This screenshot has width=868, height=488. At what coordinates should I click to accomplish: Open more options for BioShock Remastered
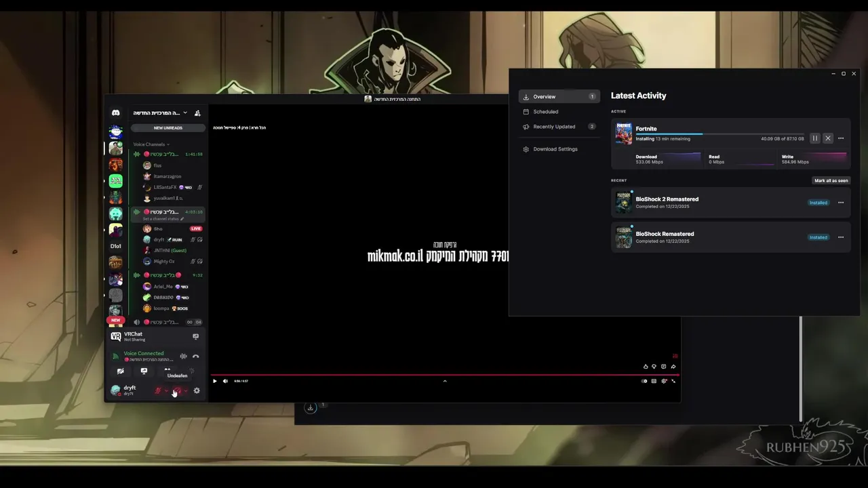coord(841,237)
